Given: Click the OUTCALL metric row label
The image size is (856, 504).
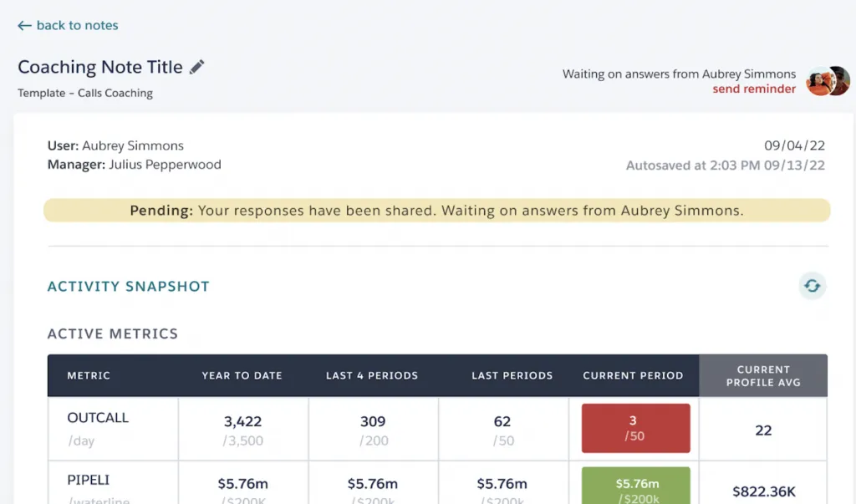Looking at the screenshot, I should pyautogui.click(x=98, y=418).
